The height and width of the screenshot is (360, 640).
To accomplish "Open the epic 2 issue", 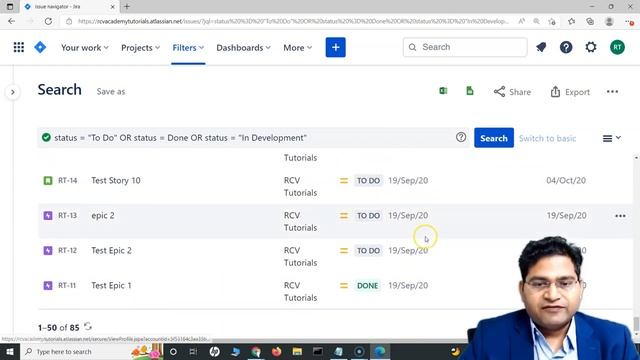I will pos(103,216).
